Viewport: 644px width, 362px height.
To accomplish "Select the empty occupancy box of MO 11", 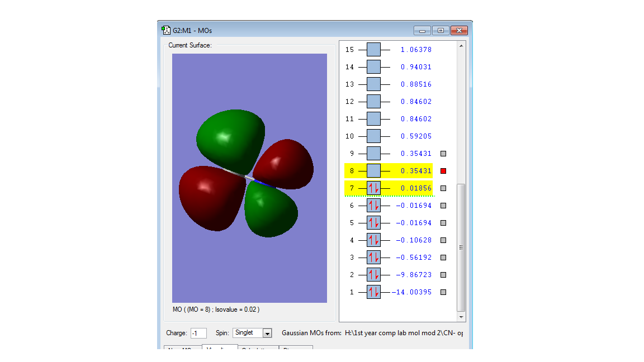I will pos(373,119).
